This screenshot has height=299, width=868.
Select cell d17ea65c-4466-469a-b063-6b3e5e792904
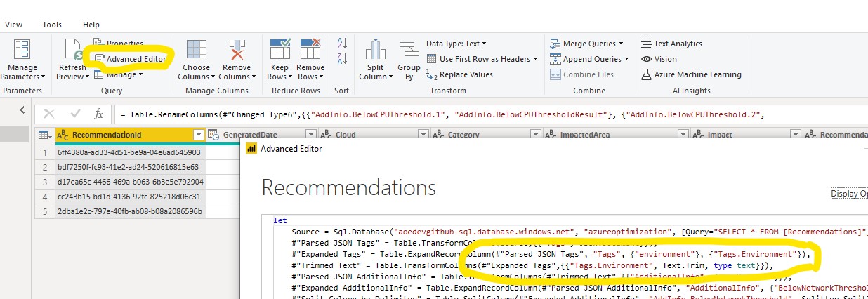click(x=131, y=182)
